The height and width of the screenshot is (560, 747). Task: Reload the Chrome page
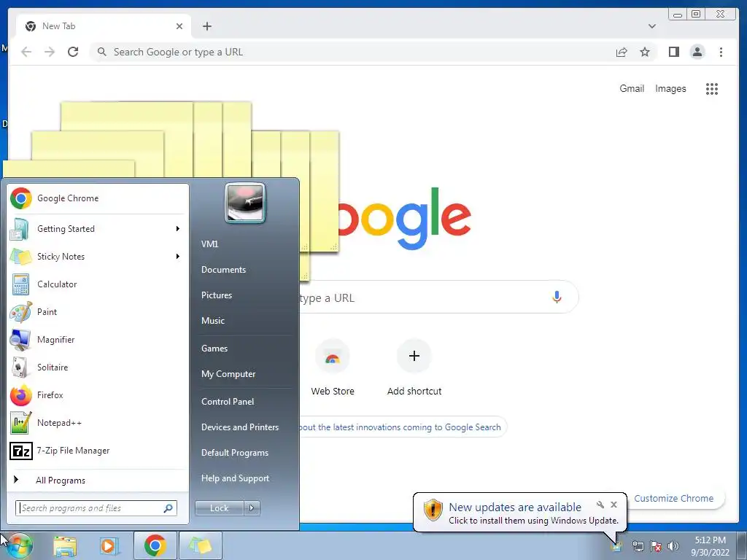click(x=73, y=52)
